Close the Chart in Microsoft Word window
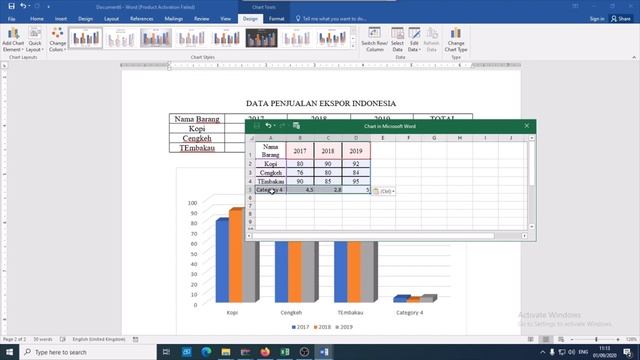 [527, 126]
